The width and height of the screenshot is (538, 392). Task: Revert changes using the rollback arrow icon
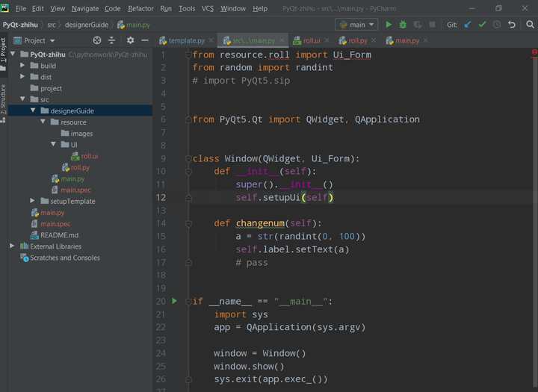click(512, 25)
